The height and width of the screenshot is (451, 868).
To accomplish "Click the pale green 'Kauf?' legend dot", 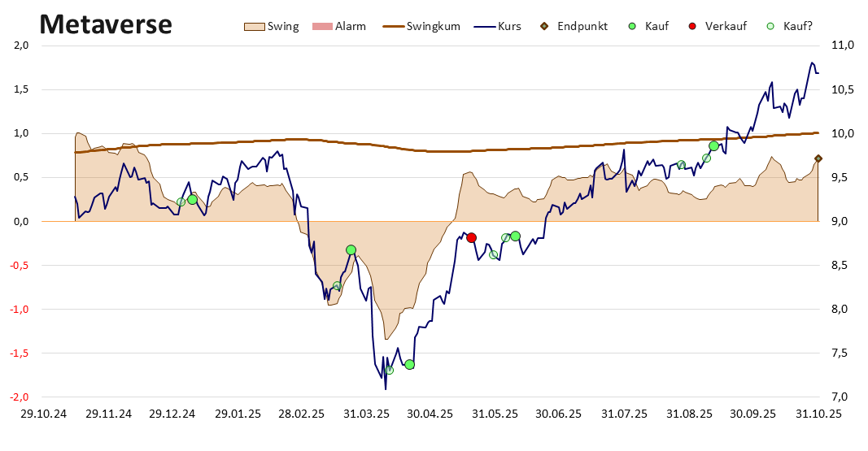I will (770, 26).
